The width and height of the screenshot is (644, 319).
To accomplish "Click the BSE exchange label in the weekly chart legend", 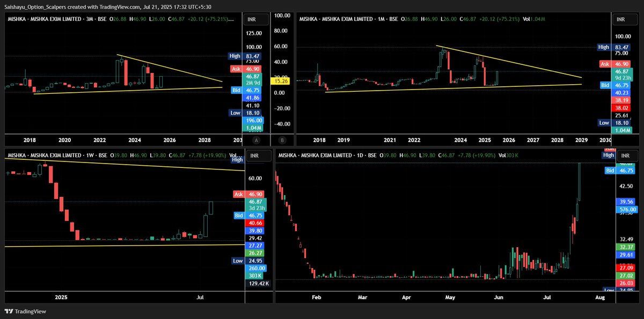I will coord(102,155).
